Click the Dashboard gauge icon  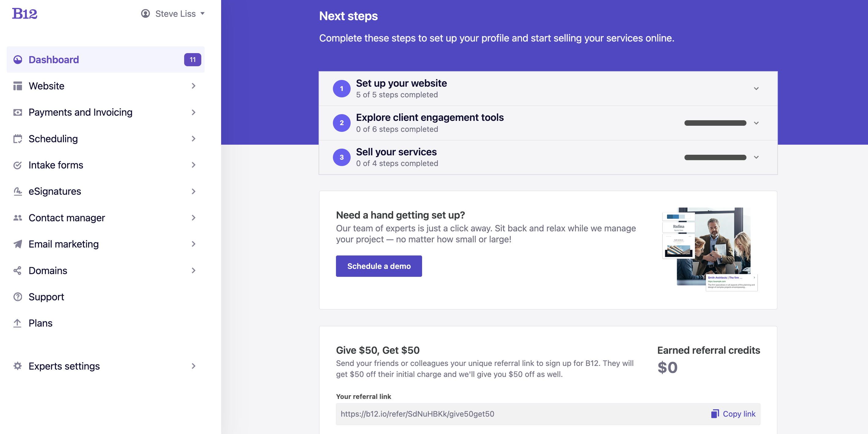click(x=17, y=60)
